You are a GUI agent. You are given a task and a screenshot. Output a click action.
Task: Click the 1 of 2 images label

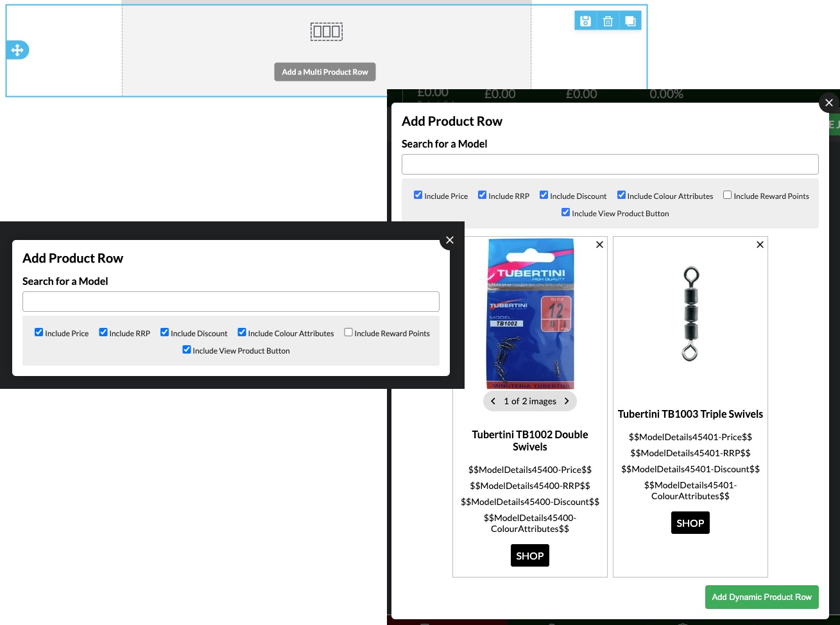click(x=530, y=401)
